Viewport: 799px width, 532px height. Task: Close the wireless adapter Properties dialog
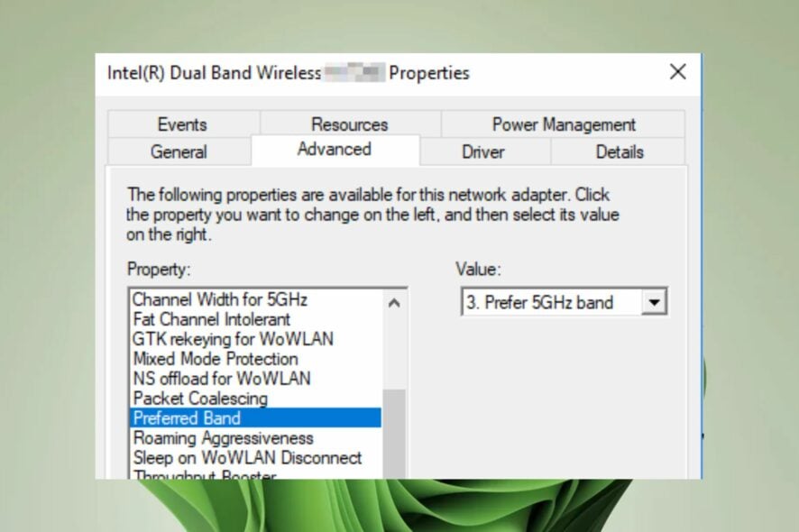click(x=678, y=72)
